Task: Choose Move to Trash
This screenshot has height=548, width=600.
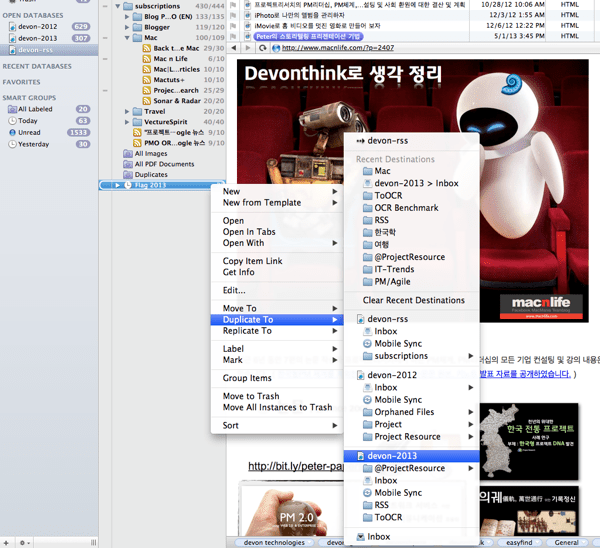Action: point(251,396)
